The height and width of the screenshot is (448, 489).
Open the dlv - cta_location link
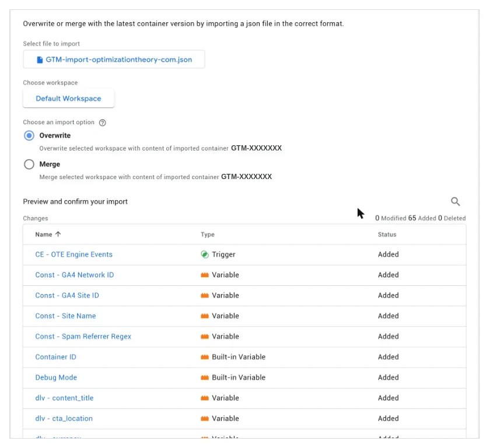pyautogui.click(x=64, y=418)
